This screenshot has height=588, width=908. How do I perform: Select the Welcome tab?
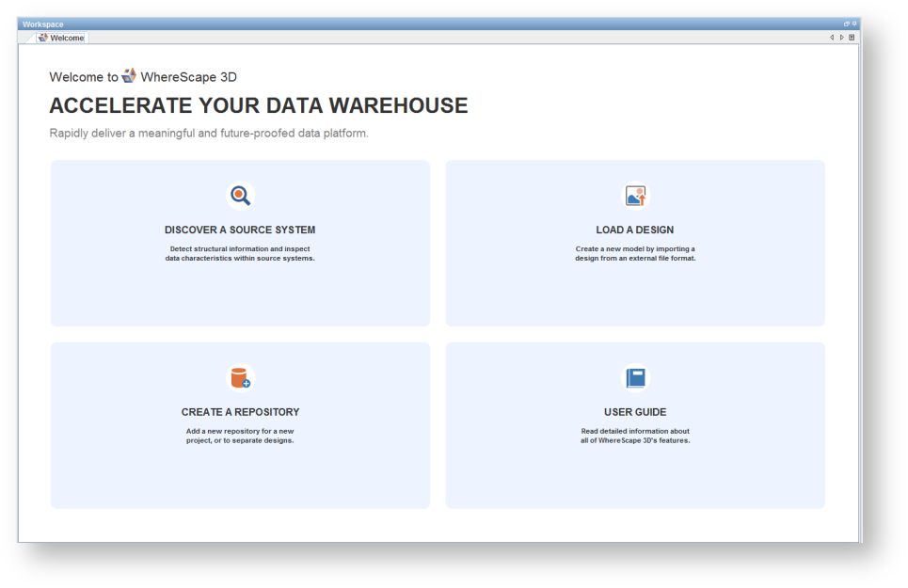(x=61, y=38)
